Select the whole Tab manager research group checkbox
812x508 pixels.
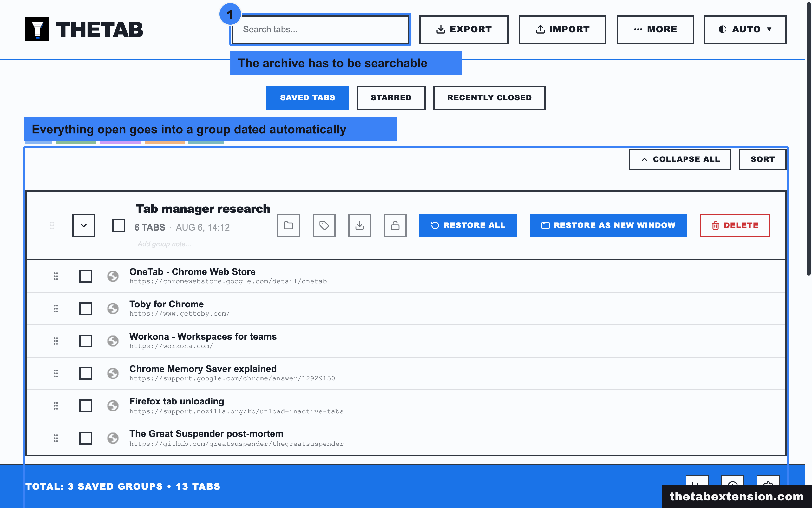118,225
